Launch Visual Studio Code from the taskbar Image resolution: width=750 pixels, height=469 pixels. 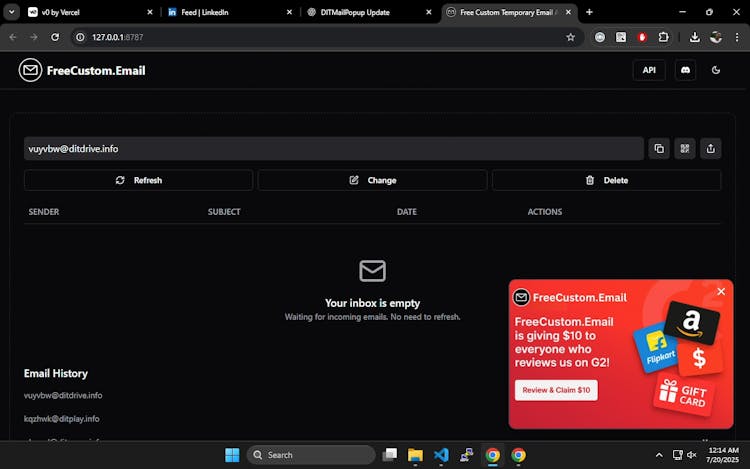441,455
